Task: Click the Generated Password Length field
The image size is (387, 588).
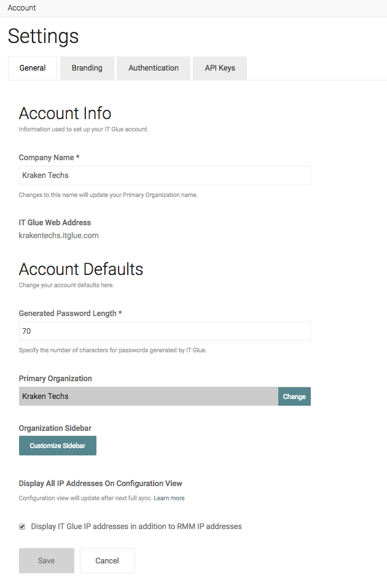Action: [x=165, y=331]
